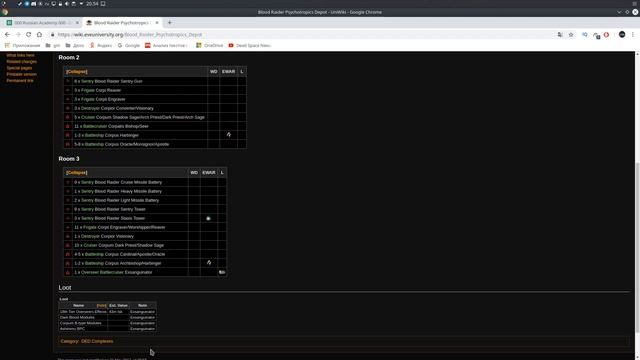
Task: Open What links here sidebar link
Action: 20,55
